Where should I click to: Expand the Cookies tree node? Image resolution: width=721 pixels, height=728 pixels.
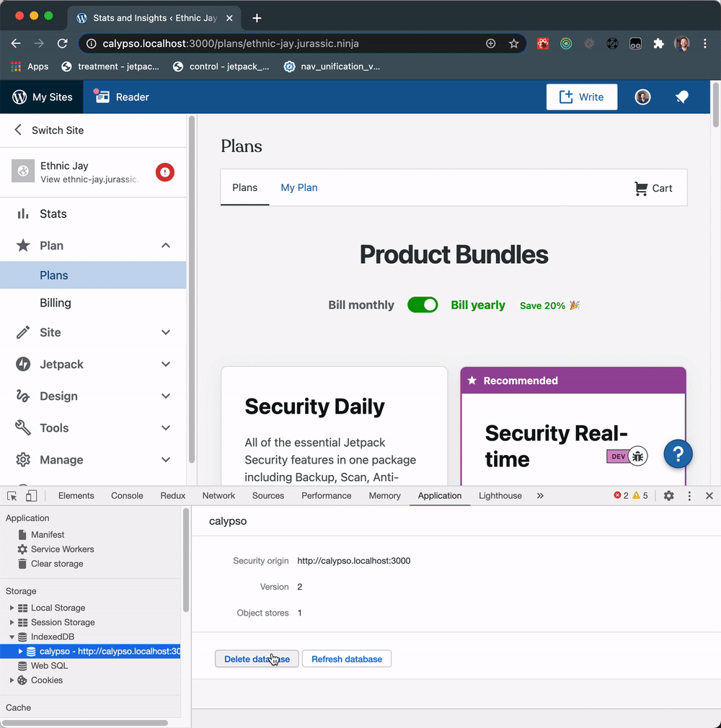pyautogui.click(x=12, y=680)
